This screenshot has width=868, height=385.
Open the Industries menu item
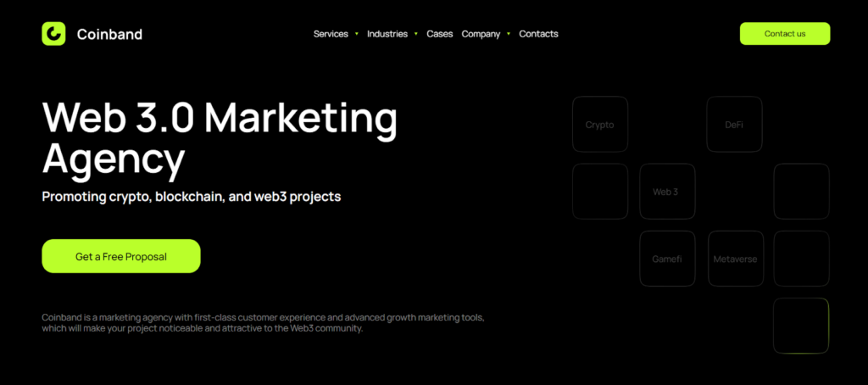coord(387,34)
